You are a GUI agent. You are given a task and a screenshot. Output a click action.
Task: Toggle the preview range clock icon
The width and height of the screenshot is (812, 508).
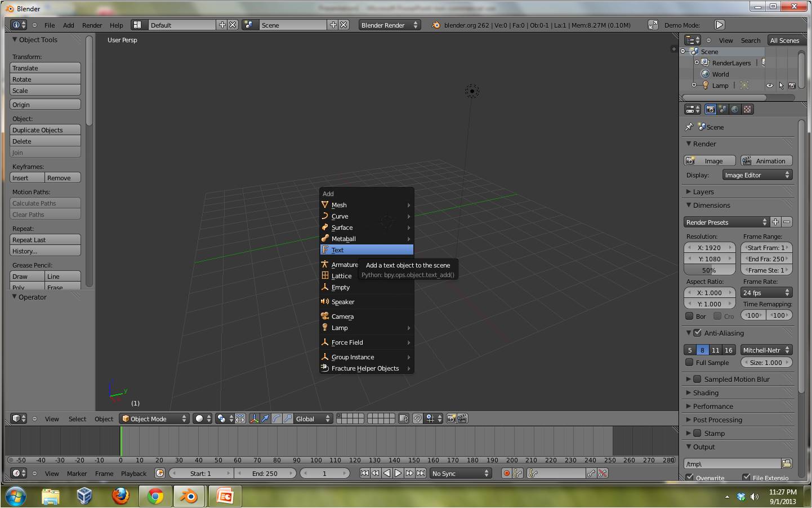160,473
